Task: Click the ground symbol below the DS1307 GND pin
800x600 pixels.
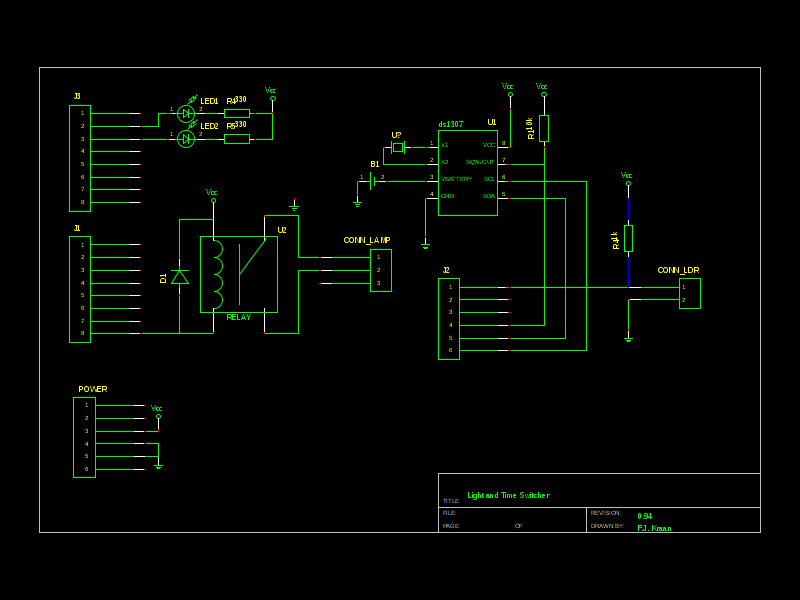Action: pos(425,244)
